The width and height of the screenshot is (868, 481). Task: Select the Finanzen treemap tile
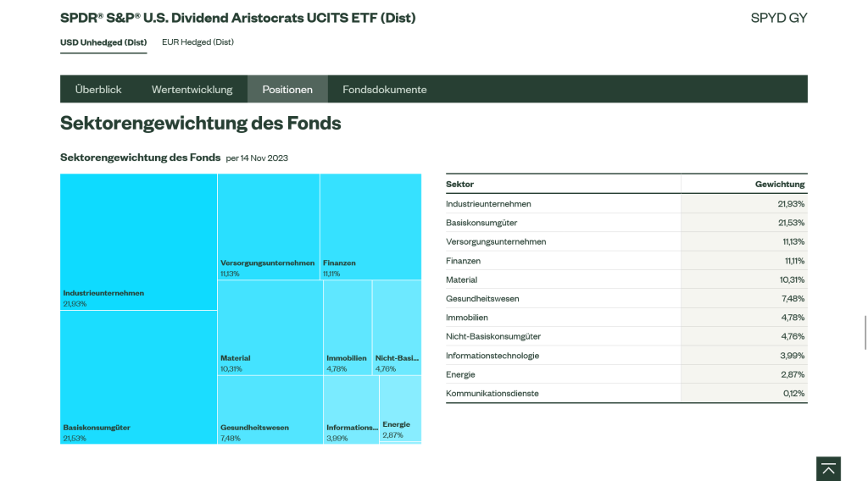tap(370, 227)
